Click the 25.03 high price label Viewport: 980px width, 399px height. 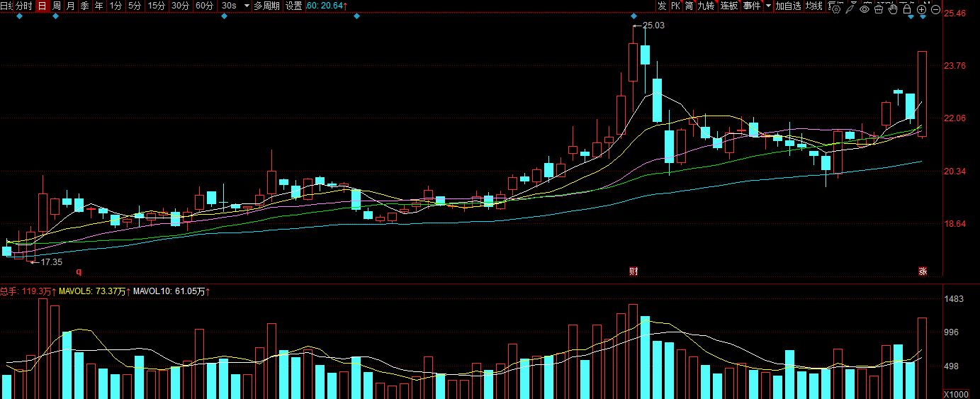[x=653, y=26]
